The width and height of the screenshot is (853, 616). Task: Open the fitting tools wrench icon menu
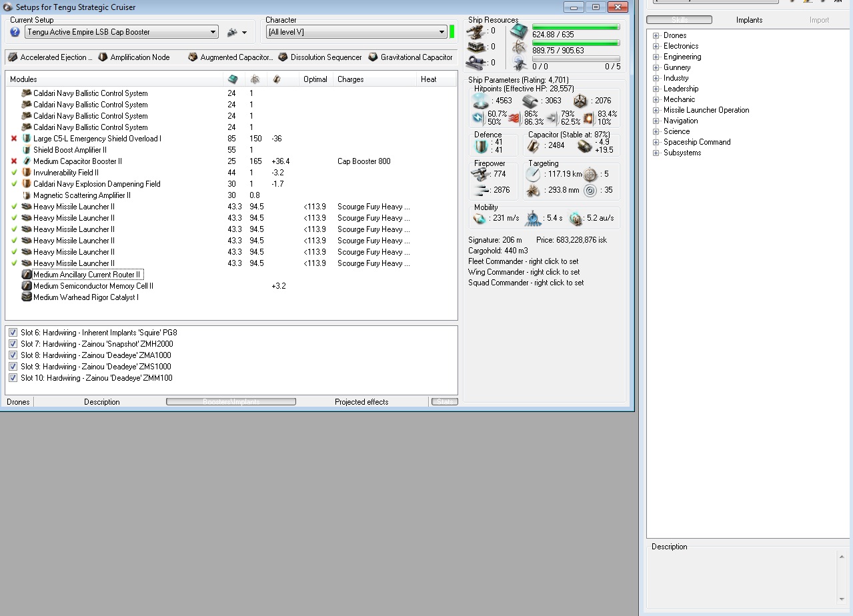coord(233,32)
